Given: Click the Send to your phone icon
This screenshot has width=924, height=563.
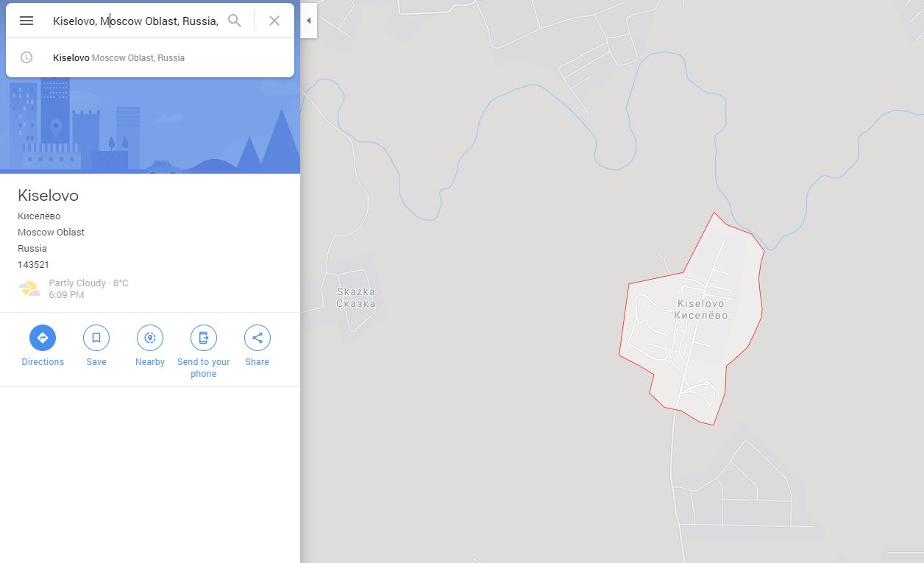Looking at the screenshot, I should (204, 338).
